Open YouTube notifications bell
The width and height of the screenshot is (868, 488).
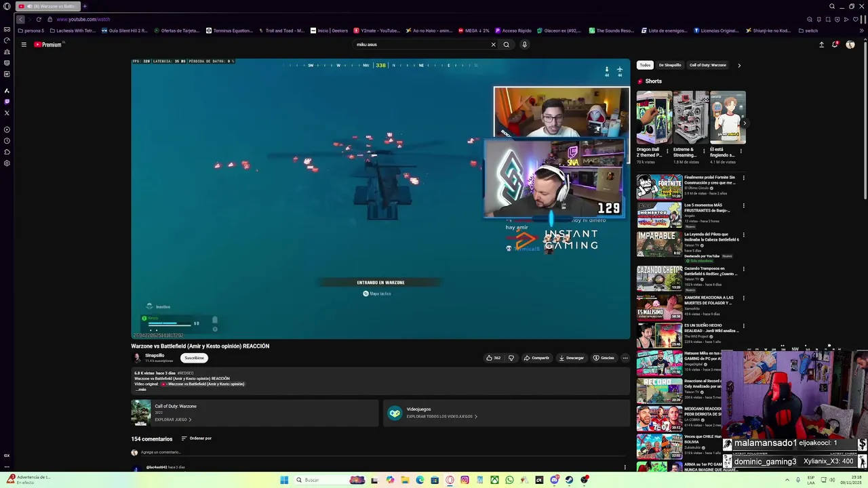click(835, 45)
